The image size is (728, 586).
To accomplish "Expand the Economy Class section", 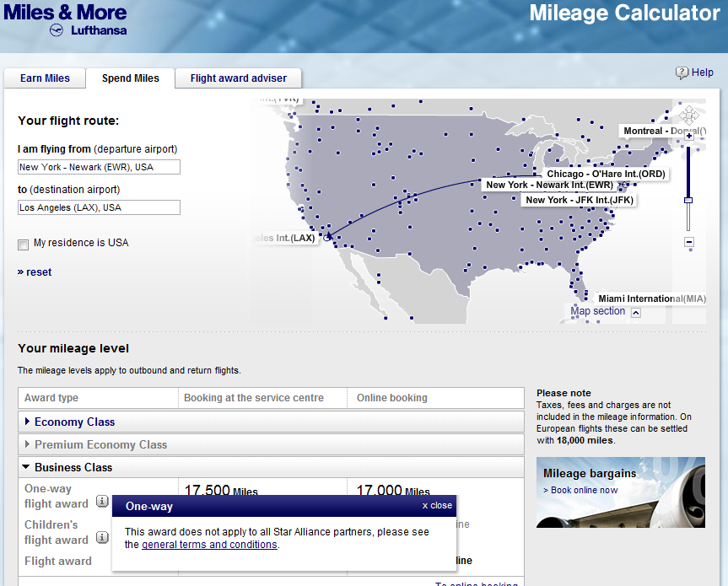I will pos(74,422).
